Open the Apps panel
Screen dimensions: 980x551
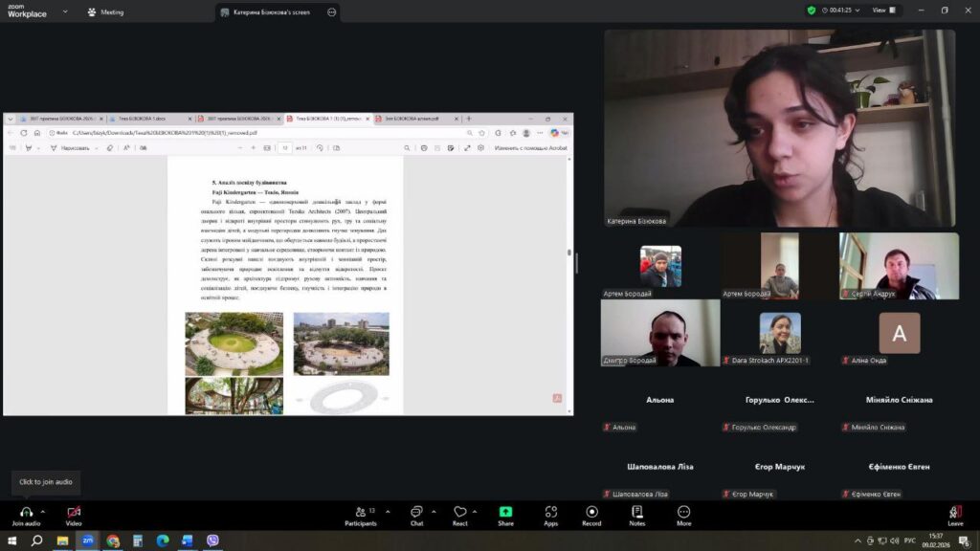(x=550, y=512)
